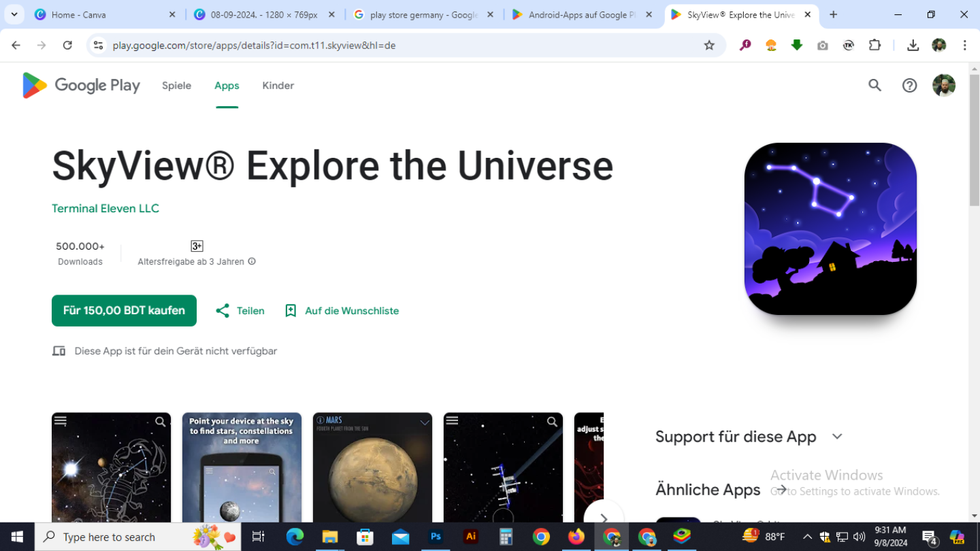This screenshot has width=980, height=551.
Task: Open Photoshop from the taskbar
Action: coord(436,537)
